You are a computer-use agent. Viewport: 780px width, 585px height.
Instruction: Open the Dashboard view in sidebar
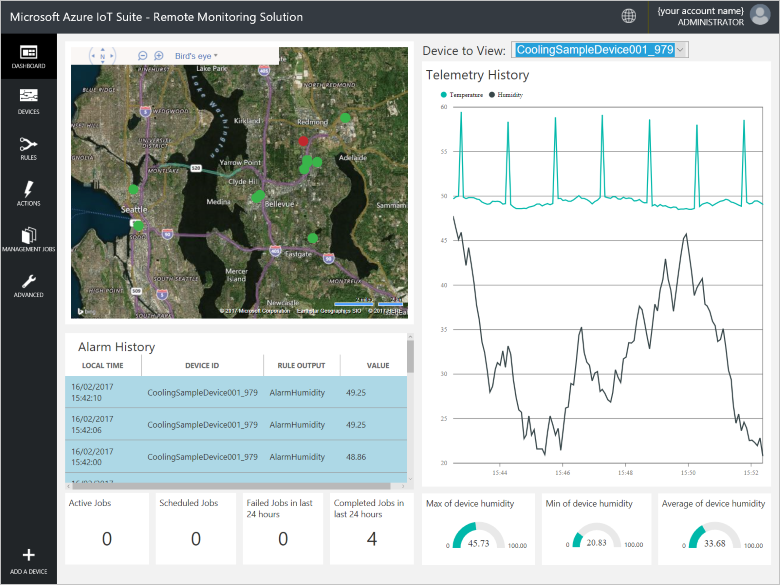28,55
